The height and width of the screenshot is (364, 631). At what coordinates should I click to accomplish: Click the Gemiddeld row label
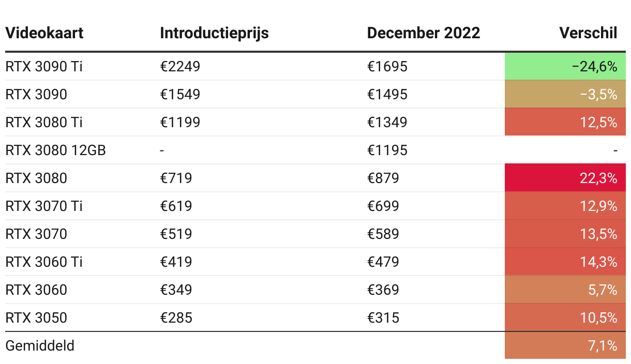point(40,345)
